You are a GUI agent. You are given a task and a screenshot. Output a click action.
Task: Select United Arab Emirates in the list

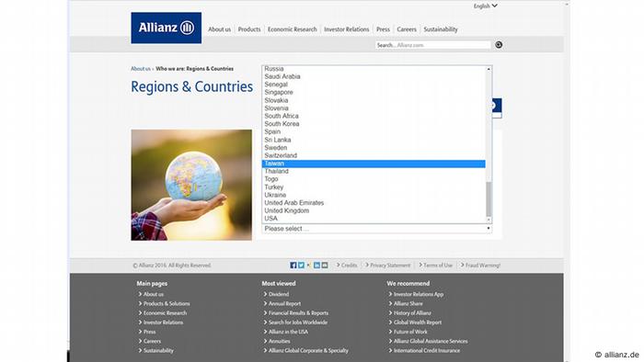[x=374, y=203]
